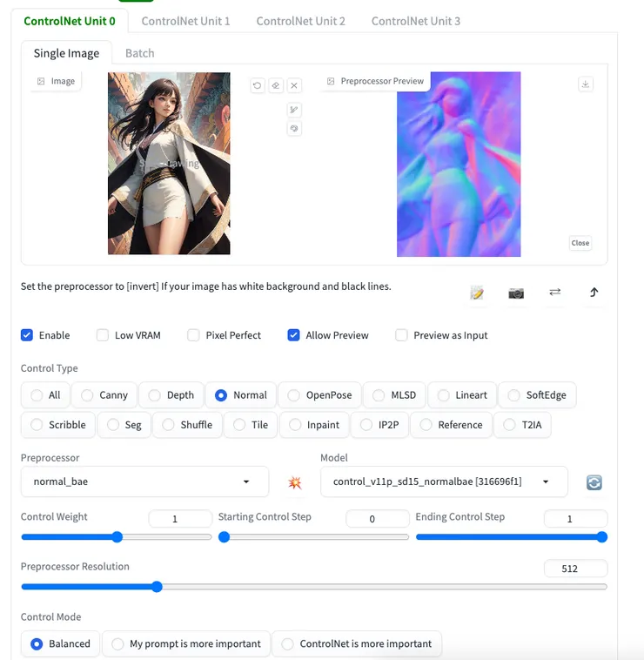
Task: Choose the OpenPose control type
Action: pos(319,394)
